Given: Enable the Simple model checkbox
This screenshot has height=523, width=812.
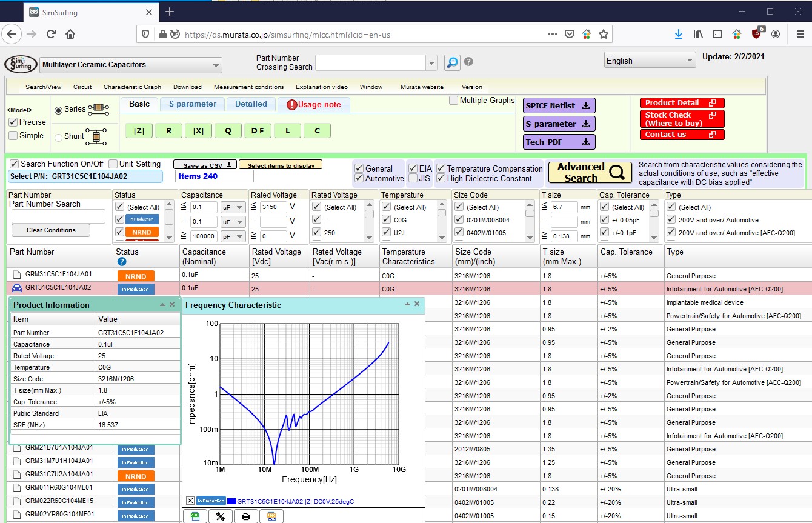Looking at the screenshot, I should click(x=13, y=135).
